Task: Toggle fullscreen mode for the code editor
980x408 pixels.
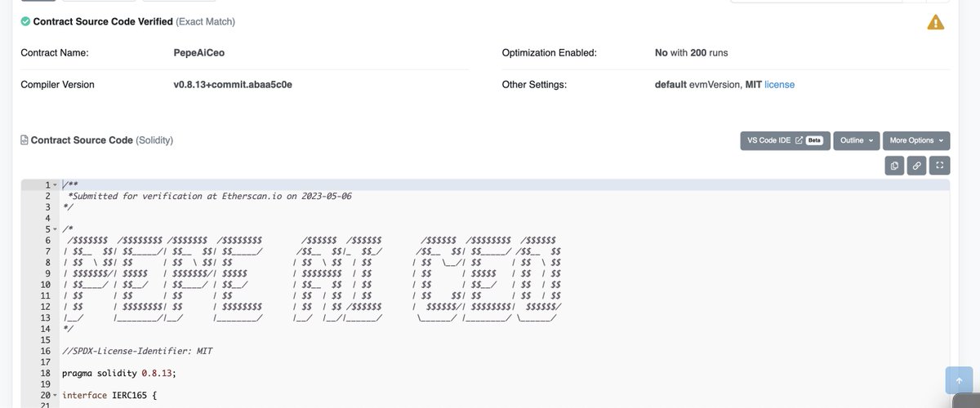Action: click(940, 166)
